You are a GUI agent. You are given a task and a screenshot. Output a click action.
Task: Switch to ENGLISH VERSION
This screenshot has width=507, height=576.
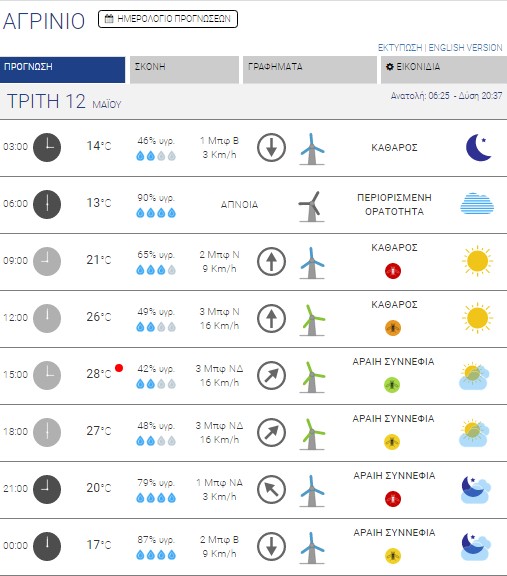(x=465, y=48)
